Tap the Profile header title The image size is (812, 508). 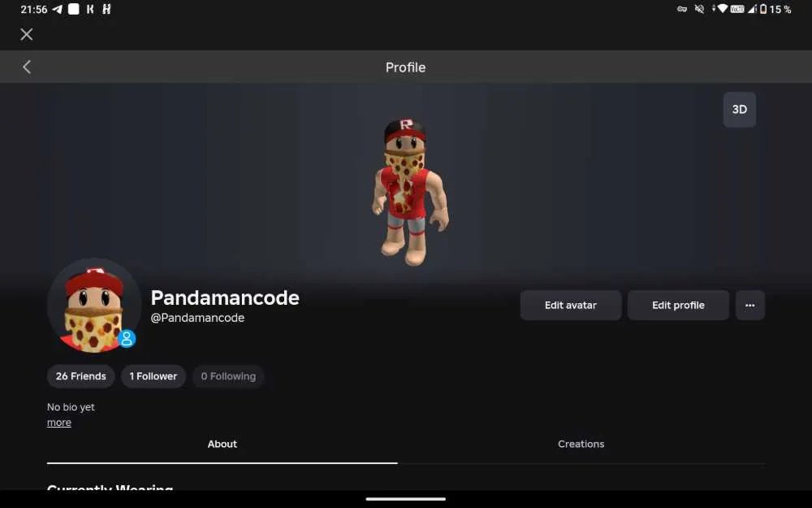coord(405,67)
